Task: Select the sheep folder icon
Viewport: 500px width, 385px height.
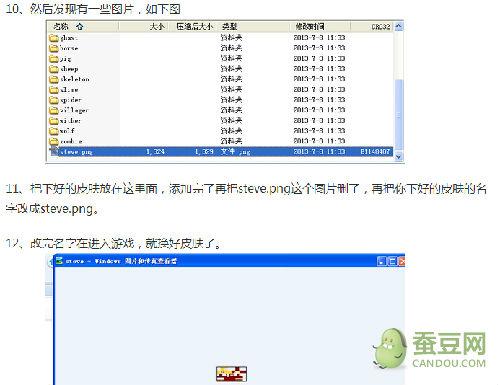Action: point(54,69)
